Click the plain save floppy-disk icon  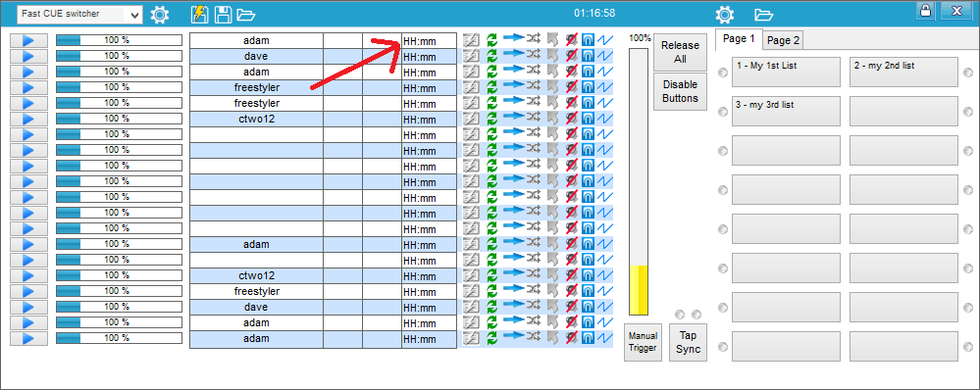point(223,14)
